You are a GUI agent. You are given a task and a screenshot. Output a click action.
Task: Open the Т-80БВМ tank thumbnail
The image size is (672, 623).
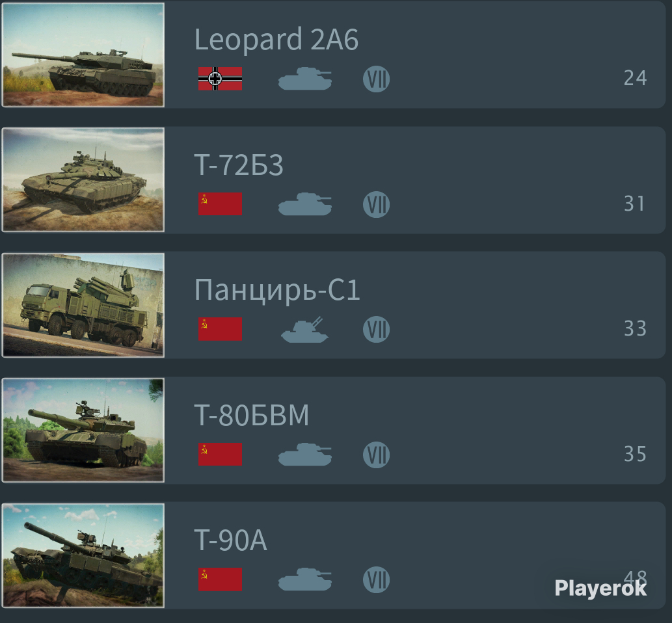[x=83, y=431]
